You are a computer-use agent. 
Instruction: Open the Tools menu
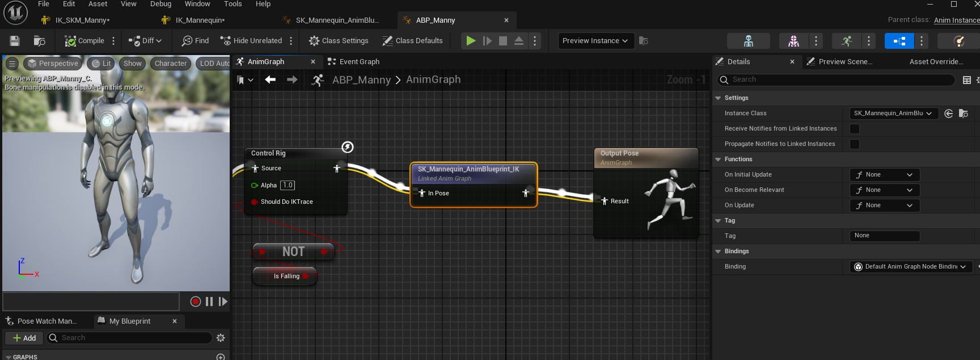point(233,4)
